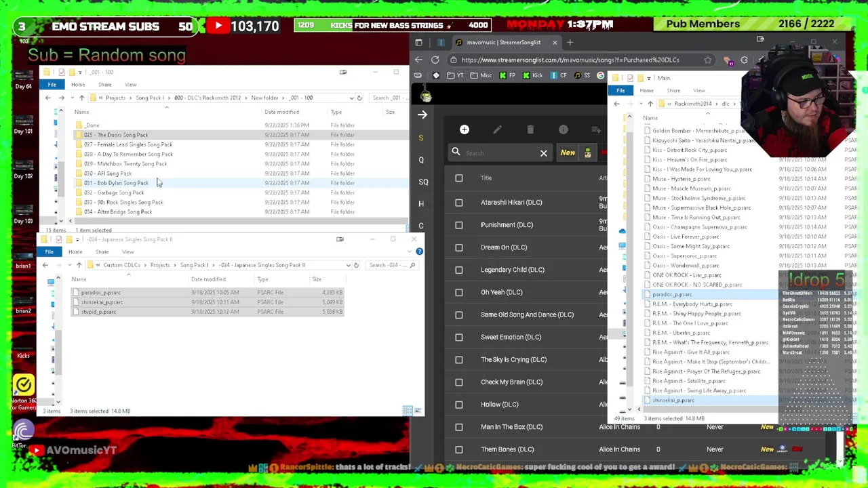868x488 pixels.
Task: Open Home tab in Japanese Singles Explorer window
Action: coord(75,252)
